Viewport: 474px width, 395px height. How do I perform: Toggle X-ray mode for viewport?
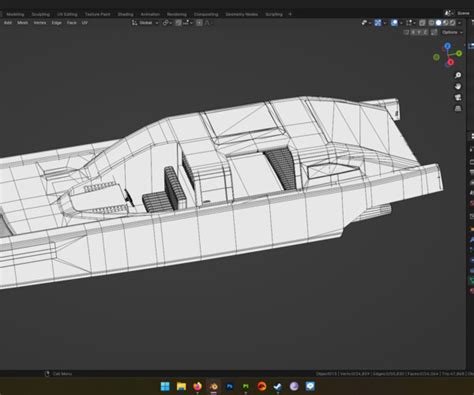click(x=422, y=23)
